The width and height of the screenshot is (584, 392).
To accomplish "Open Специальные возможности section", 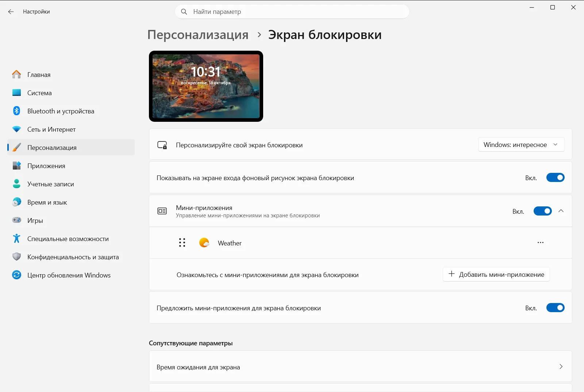I will pyautogui.click(x=71, y=238).
